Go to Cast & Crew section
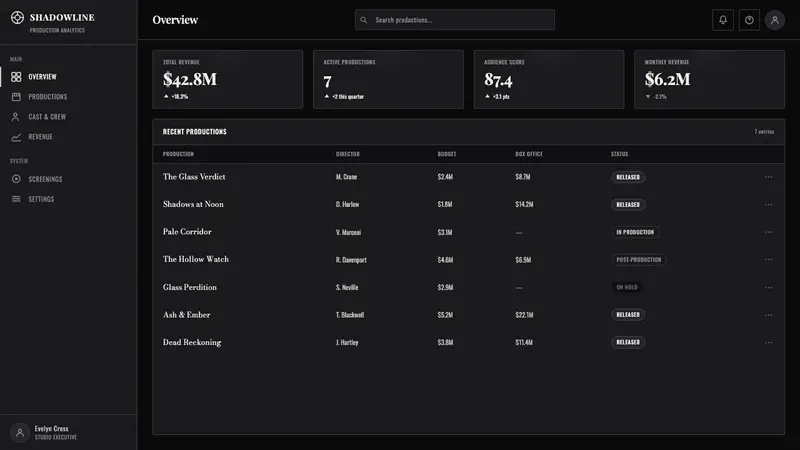 [69, 117]
